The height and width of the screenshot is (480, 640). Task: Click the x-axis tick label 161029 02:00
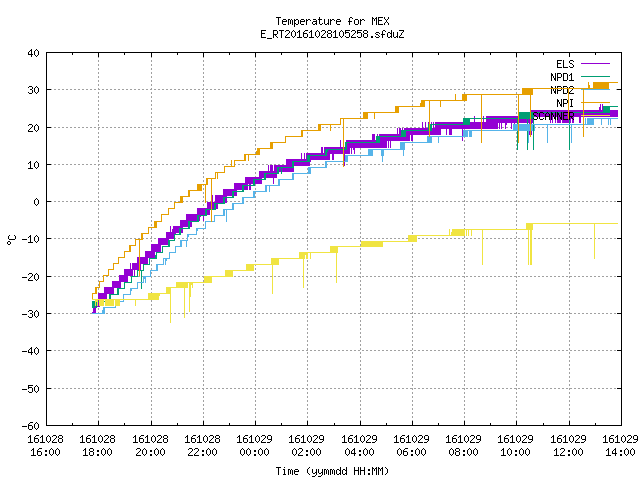click(307, 446)
